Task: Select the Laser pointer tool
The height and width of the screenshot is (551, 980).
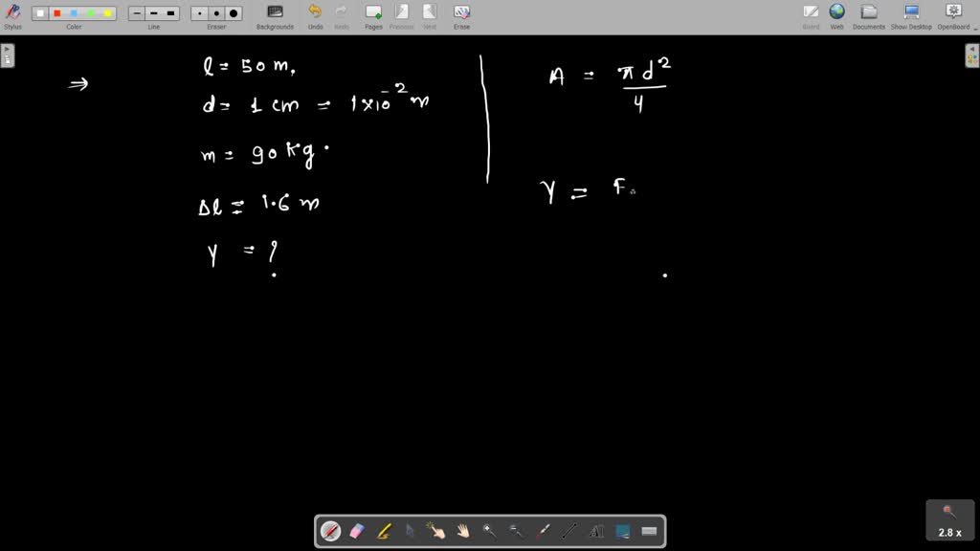Action: pos(544,531)
